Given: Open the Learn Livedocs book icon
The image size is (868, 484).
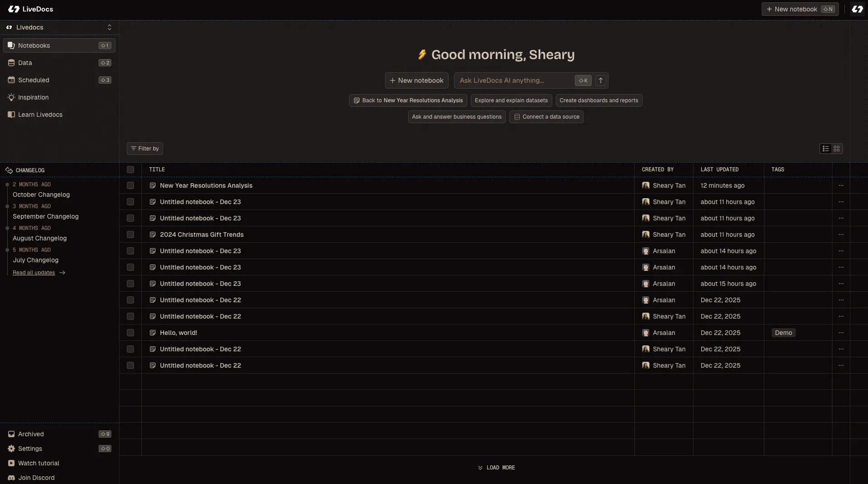Looking at the screenshot, I should pos(11,115).
